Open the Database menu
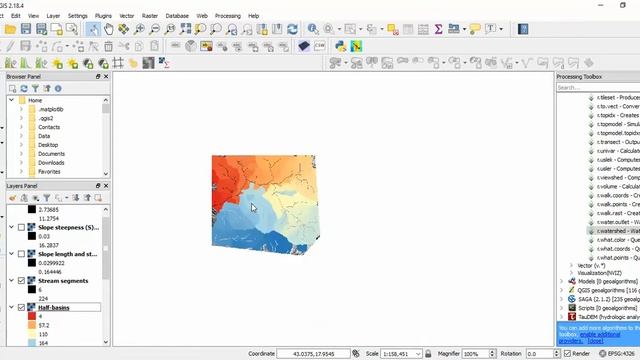 click(x=177, y=16)
